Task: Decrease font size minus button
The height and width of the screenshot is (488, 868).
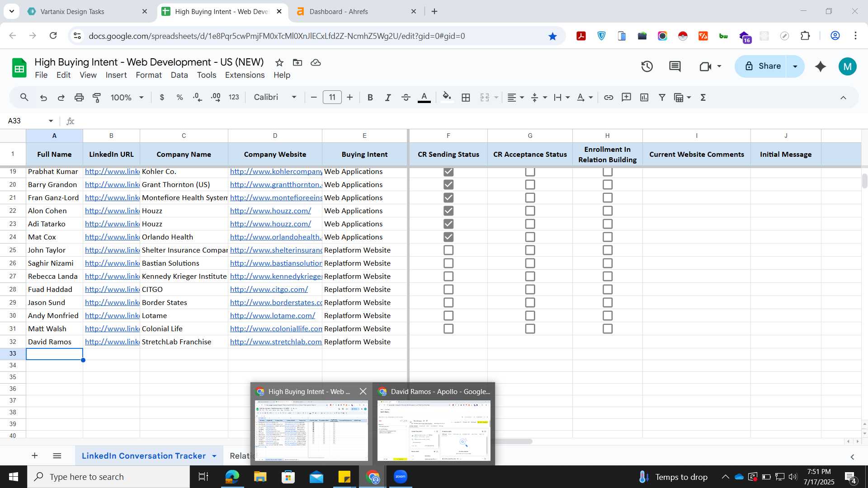Action: [x=314, y=97]
